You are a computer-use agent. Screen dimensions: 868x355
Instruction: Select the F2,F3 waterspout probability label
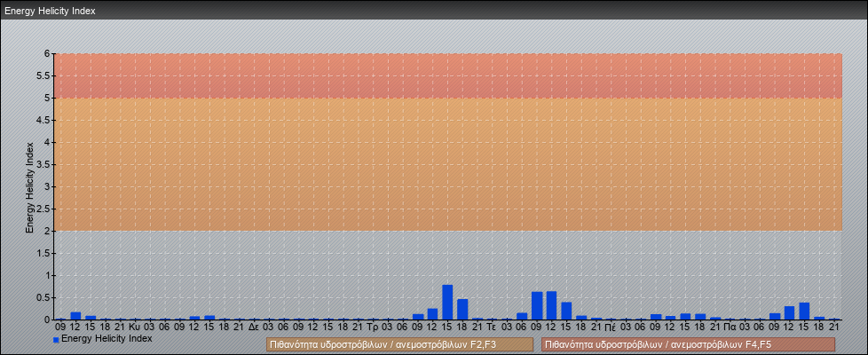click(x=399, y=344)
